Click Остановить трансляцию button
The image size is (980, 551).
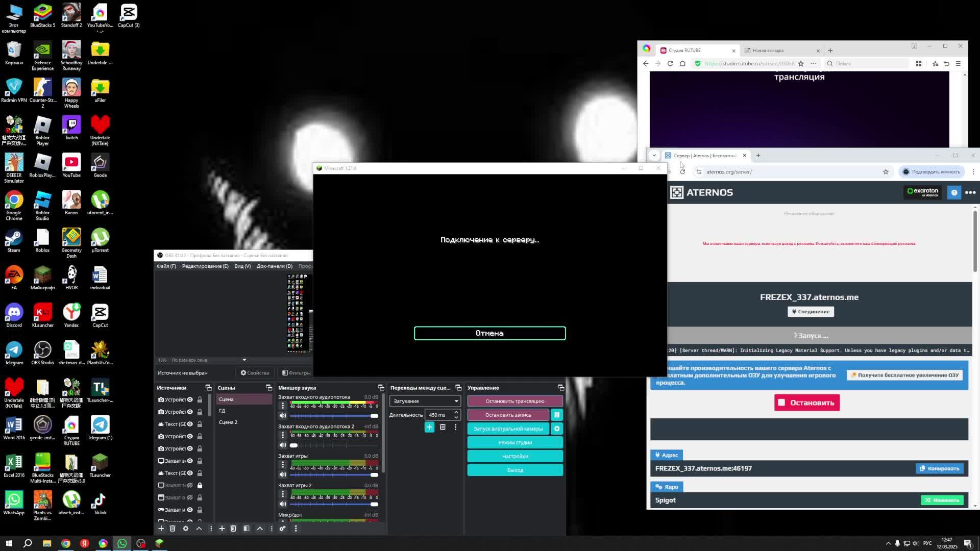click(x=514, y=402)
